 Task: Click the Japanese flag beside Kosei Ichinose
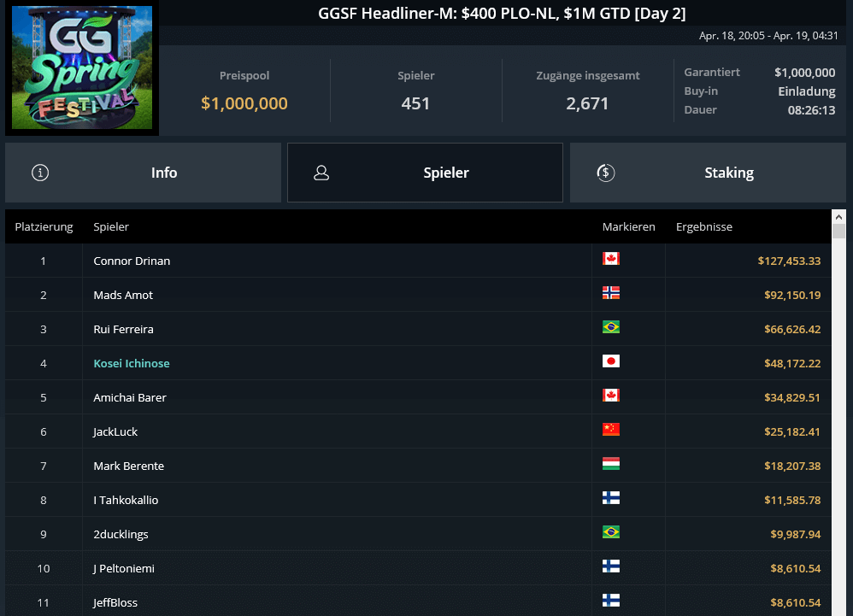coord(611,361)
